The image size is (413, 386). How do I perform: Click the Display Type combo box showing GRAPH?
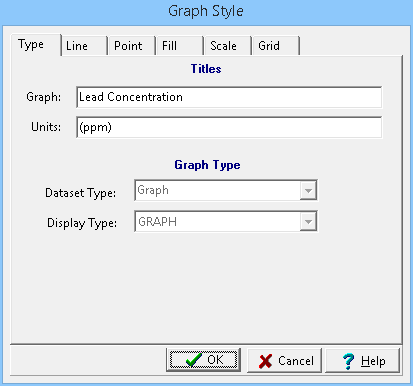coord(226,221)
